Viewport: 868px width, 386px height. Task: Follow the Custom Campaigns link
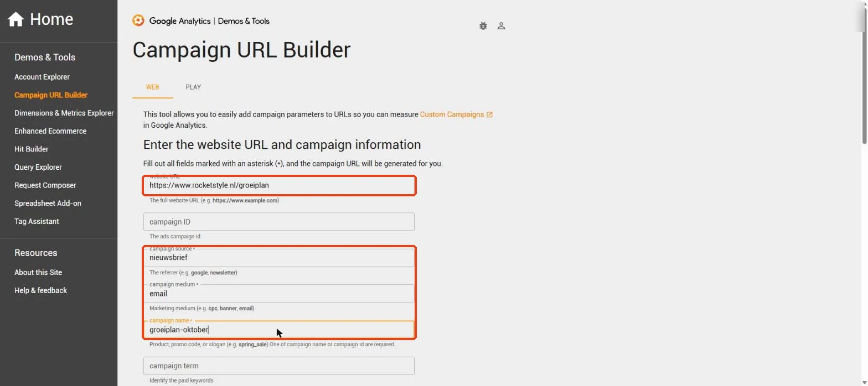point(452,114)
